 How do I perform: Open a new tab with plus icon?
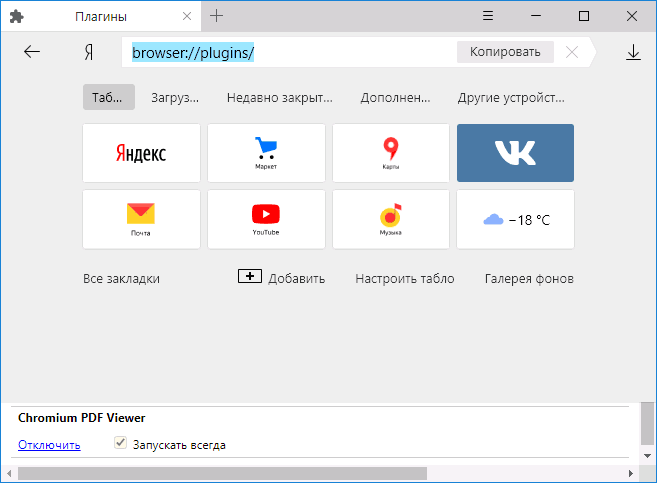[x=216, y=16]
